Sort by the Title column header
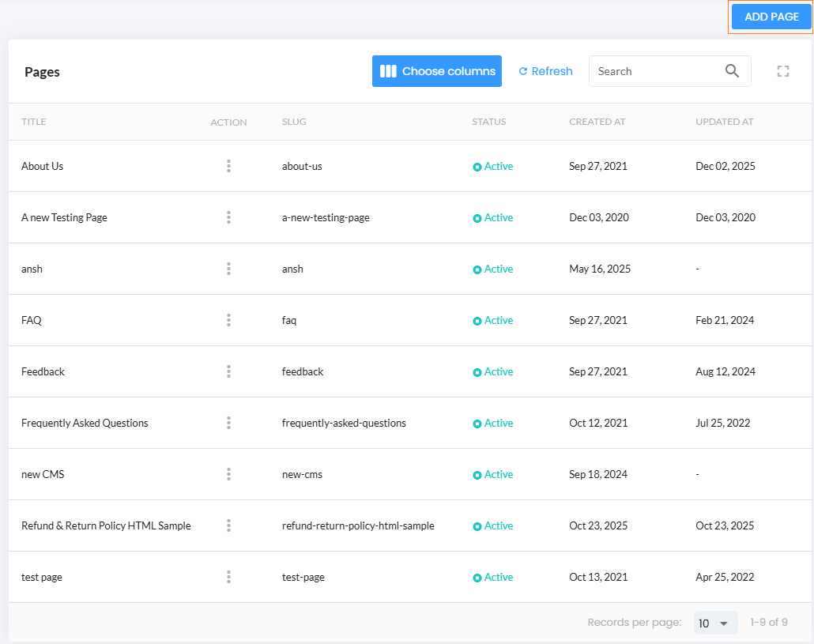 pos(34,122)
